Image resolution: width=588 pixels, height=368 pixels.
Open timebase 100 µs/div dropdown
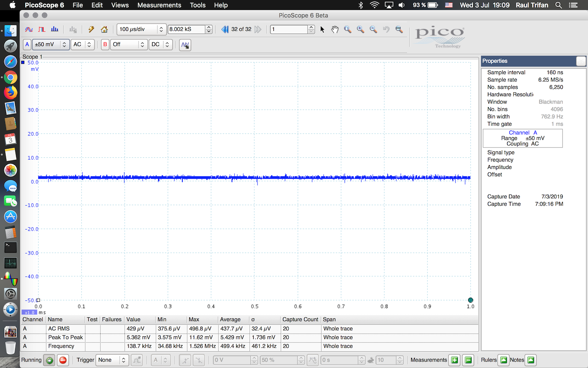point(141,29)
